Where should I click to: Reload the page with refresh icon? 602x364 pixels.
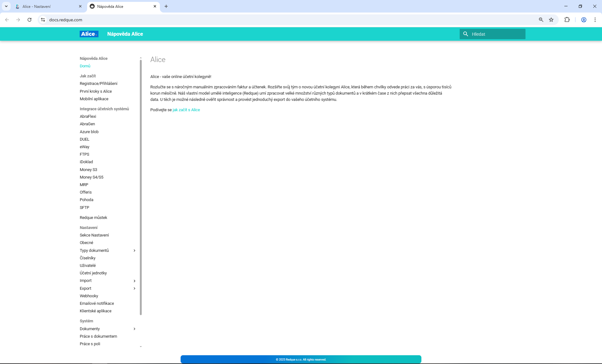pyautogui.click(x=29, y=20)
